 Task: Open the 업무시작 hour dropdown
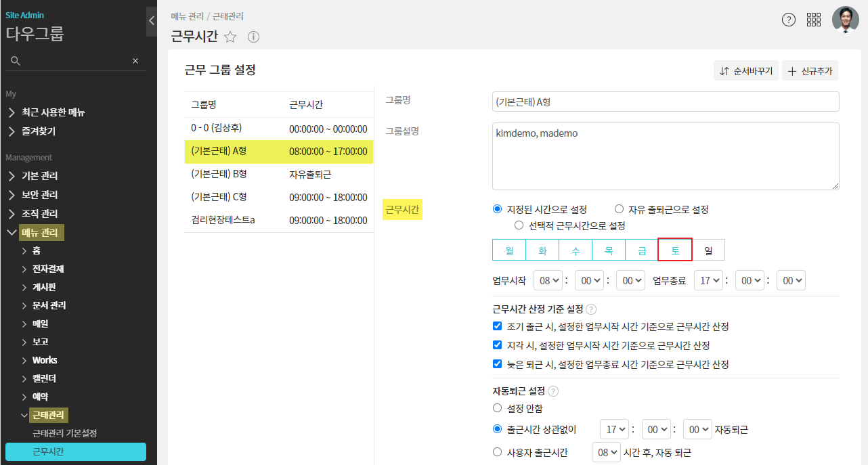[548, 280]
